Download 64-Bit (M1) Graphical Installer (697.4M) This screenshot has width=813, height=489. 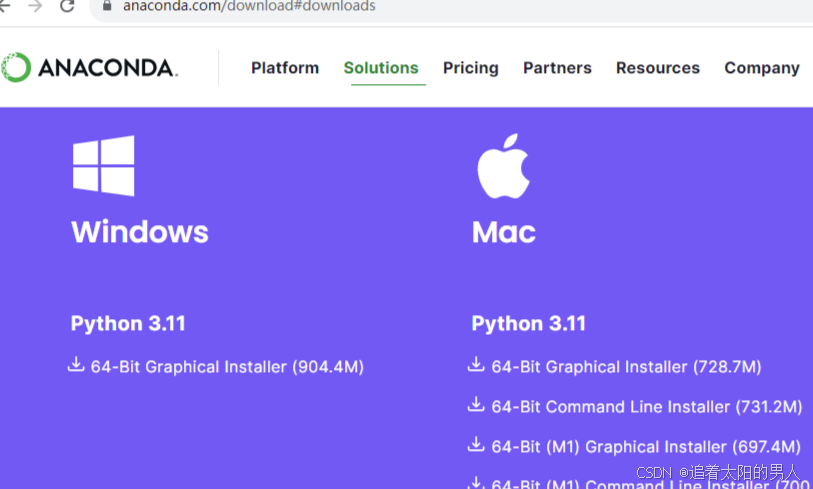coord(646,447)
